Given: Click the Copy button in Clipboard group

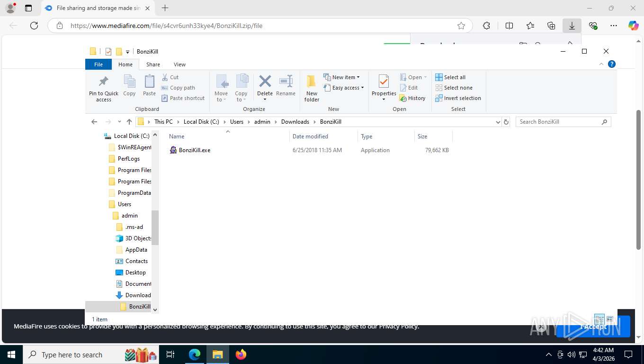Looking at the screenshot, I should click(x=129, y=86).
